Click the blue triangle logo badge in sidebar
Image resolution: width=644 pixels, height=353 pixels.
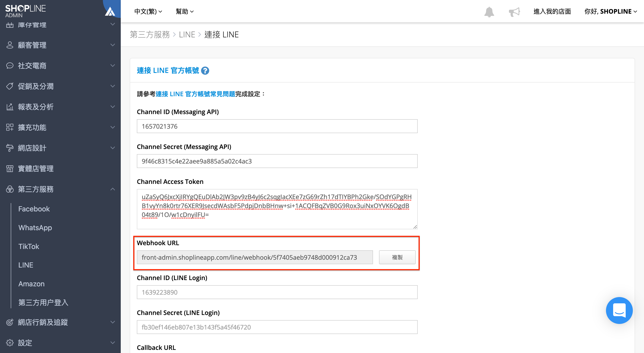(x=110, y=11)
